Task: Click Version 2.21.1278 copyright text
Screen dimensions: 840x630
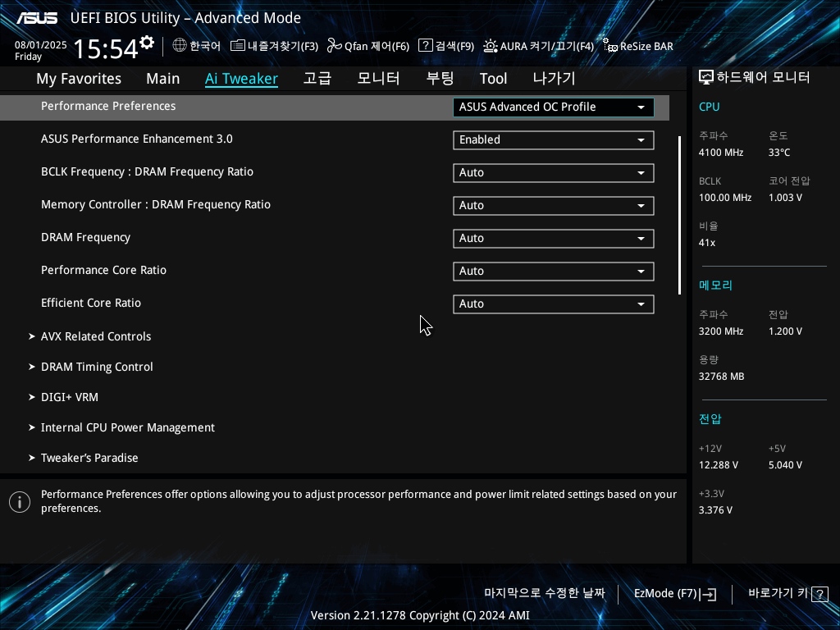Action: (420, 615)
